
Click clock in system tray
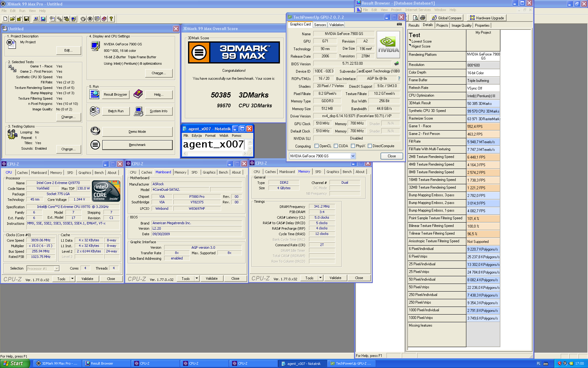point(579,363)
